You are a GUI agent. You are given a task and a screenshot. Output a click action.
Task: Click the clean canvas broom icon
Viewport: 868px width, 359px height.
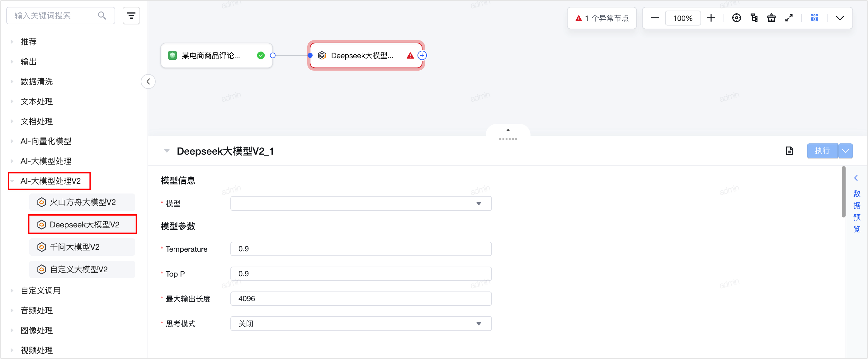coord(771,18)
